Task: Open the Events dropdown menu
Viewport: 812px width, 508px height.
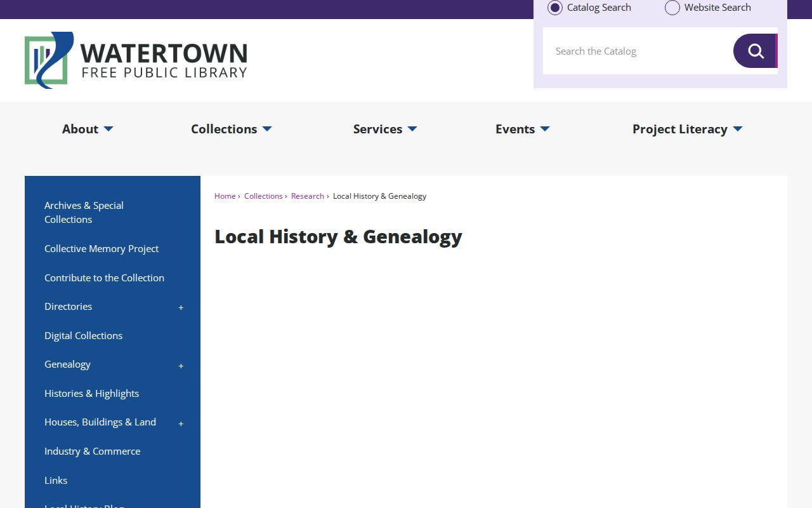Action: pos(523,129)
